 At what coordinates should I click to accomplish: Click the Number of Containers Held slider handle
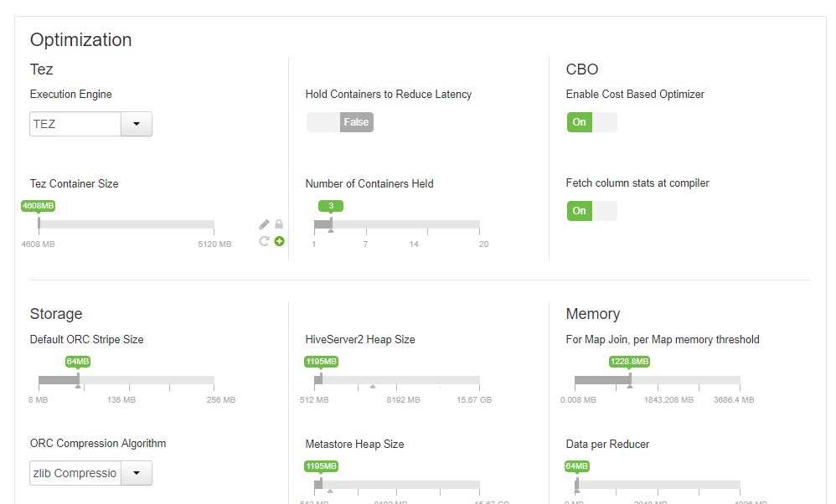coord(331,224)
